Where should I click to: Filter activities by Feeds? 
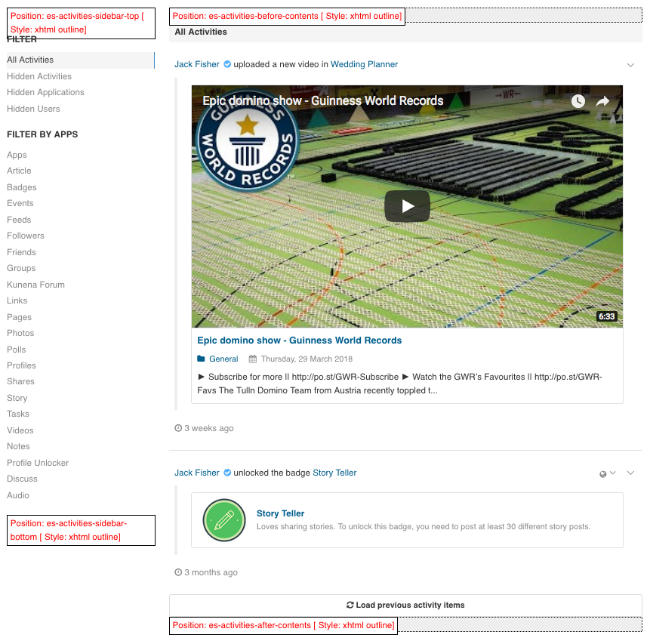[x=19, y=220]
